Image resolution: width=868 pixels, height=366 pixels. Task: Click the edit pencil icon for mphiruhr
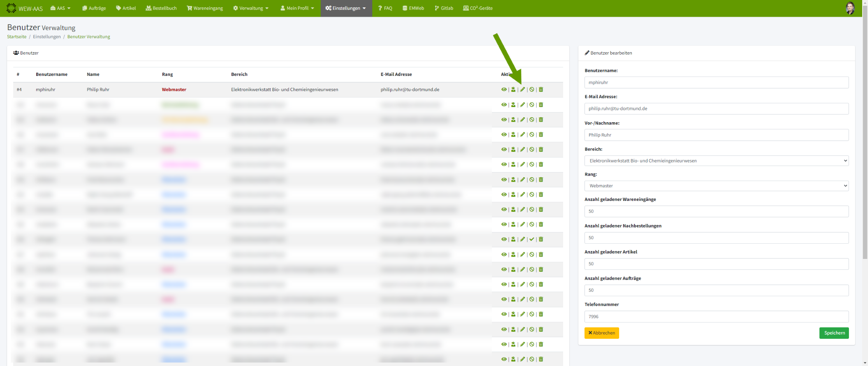point(523,90)
